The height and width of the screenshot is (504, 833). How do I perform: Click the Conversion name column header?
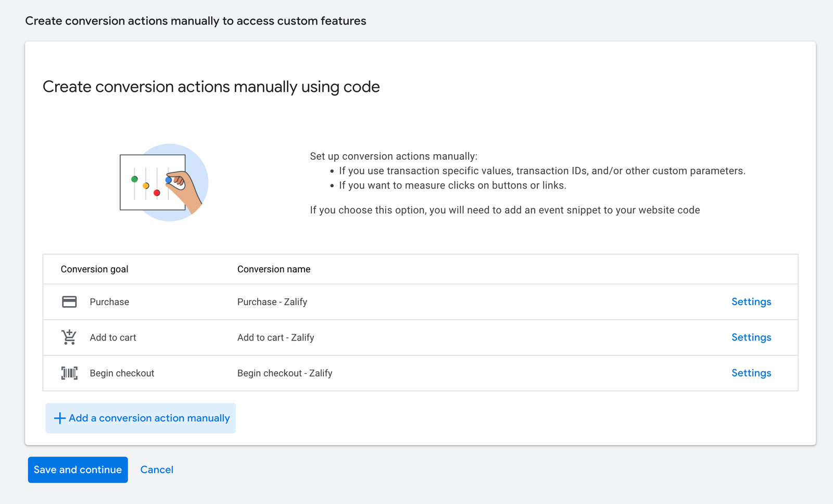pos(273,269)
